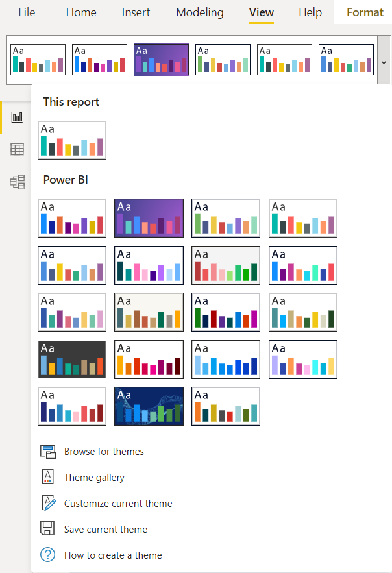Switch to Report view in the sidebar
This screenshot has width=392, height=573.
[x=17, y=118]
